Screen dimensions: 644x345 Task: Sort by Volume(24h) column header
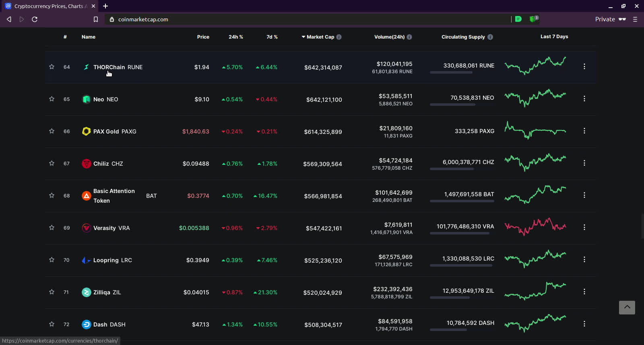[x=390, y=37]
